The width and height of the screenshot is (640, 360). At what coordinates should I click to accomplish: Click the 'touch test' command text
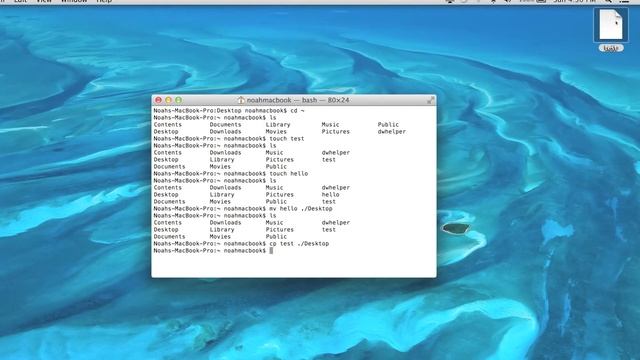pyautogui.click(x=287, y=139)
